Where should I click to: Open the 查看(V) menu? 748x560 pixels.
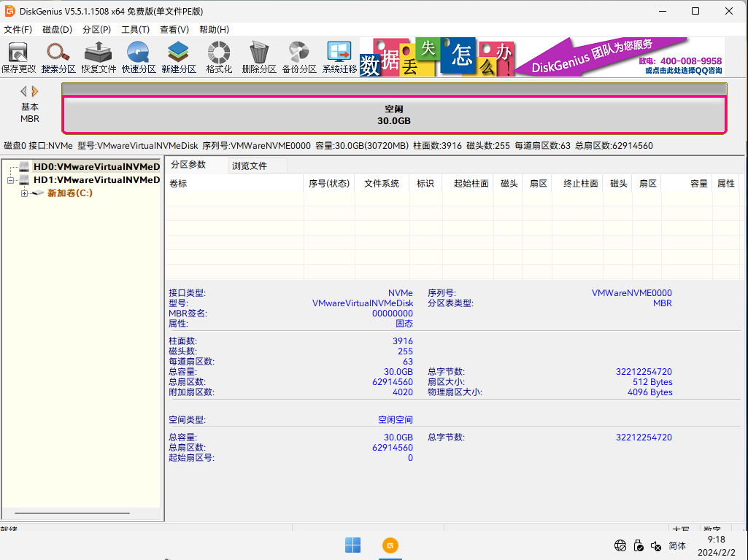pyautogui.click(x=174, y=30)
